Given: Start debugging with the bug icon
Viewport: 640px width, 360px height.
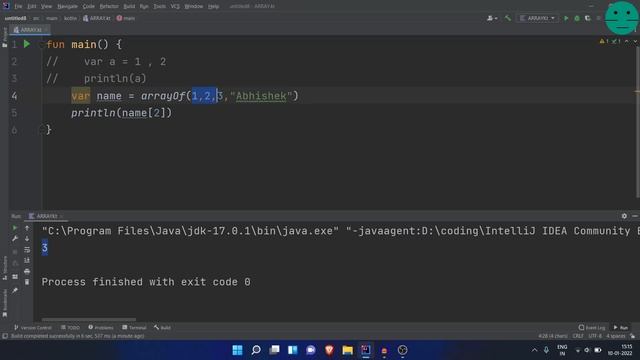Looking at the screenshot, I should click(x=577, y=18).
